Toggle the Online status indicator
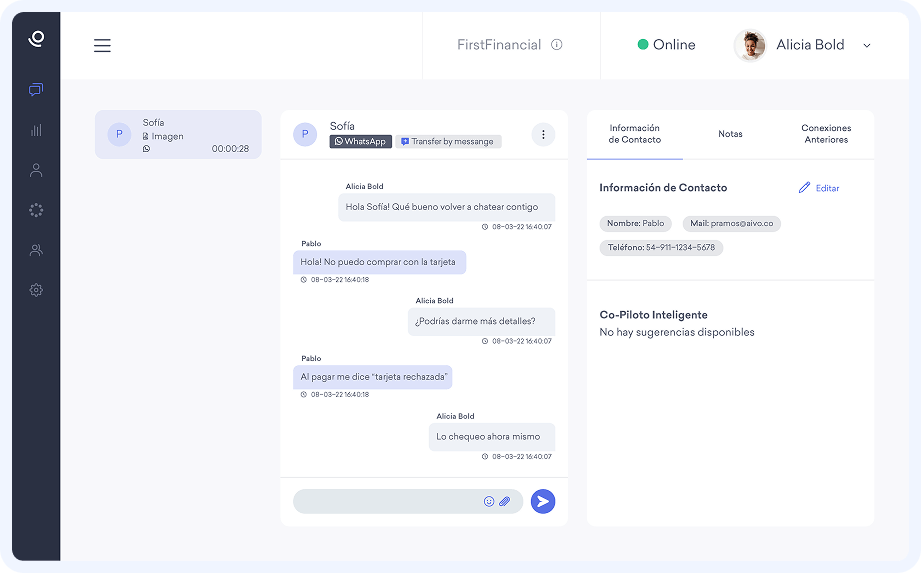 click(x=666, y=45)
